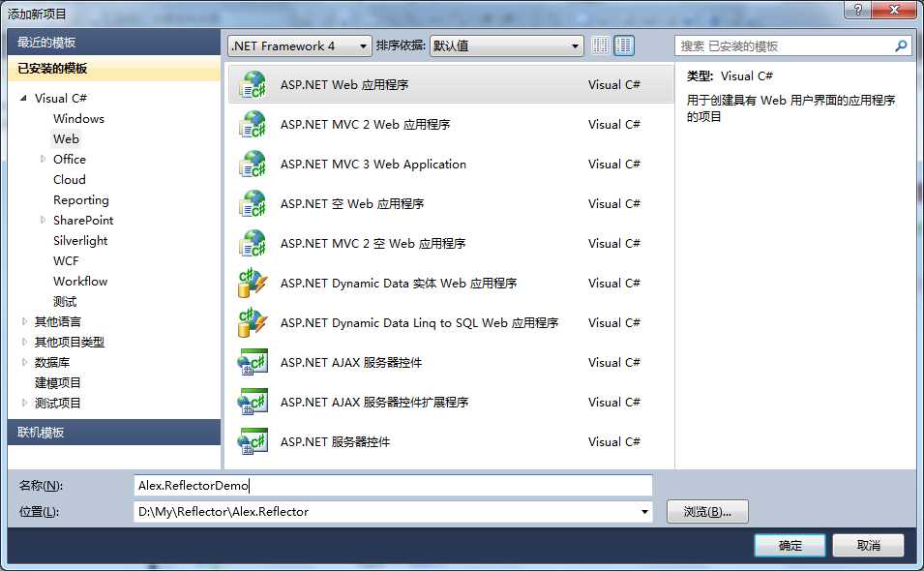
Task: Click the ASP.NET 空 Web 应用程序 icon
Action: pyautogui.click(x=253, y=204)
